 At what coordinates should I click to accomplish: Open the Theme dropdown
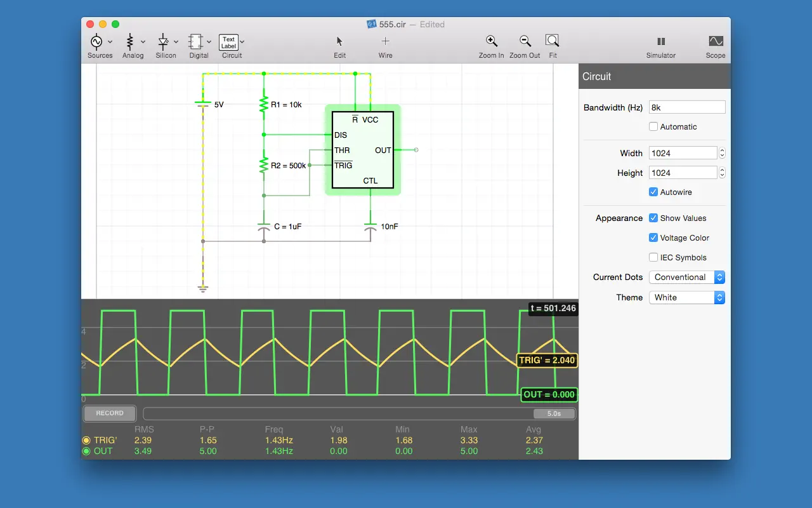686,297
